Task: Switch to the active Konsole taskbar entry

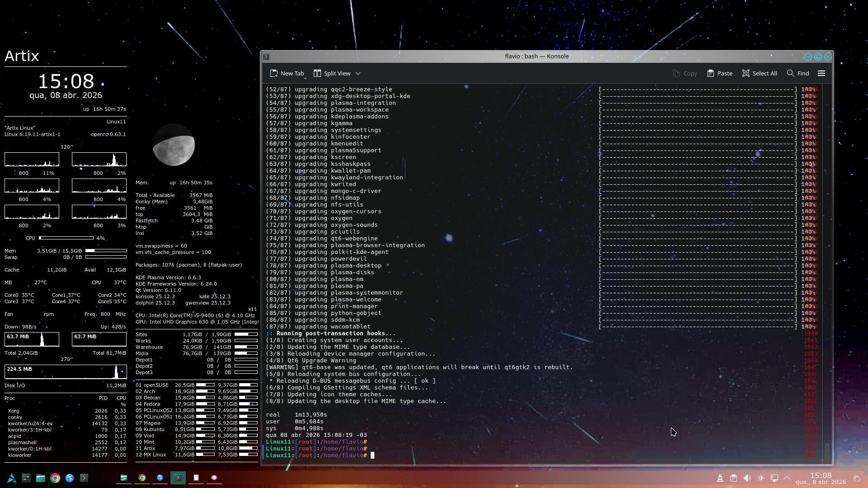Action: [178, 478]
